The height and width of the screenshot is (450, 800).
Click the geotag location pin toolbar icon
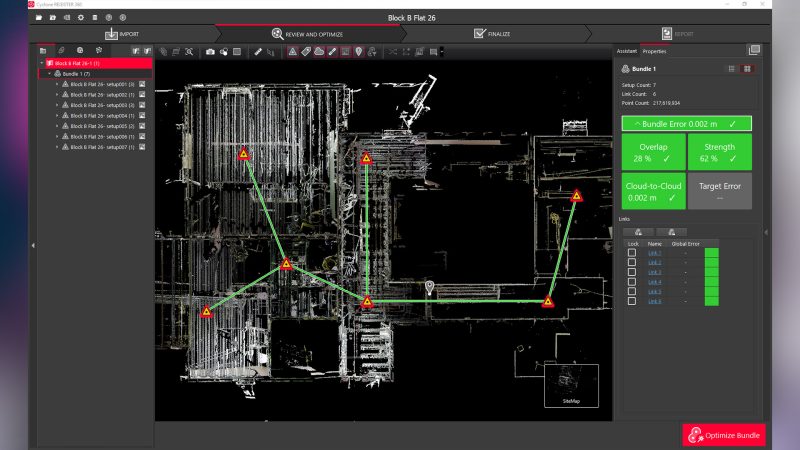(x=358, y=50)
